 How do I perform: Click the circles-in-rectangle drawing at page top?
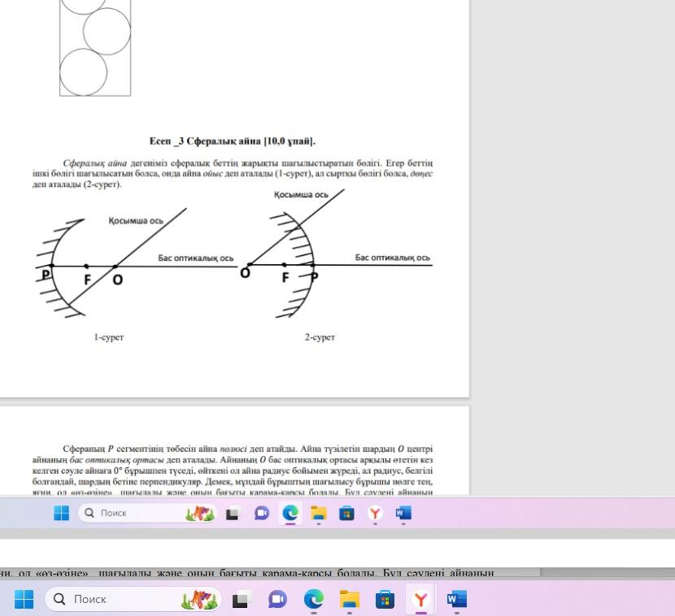coord(95,47)
